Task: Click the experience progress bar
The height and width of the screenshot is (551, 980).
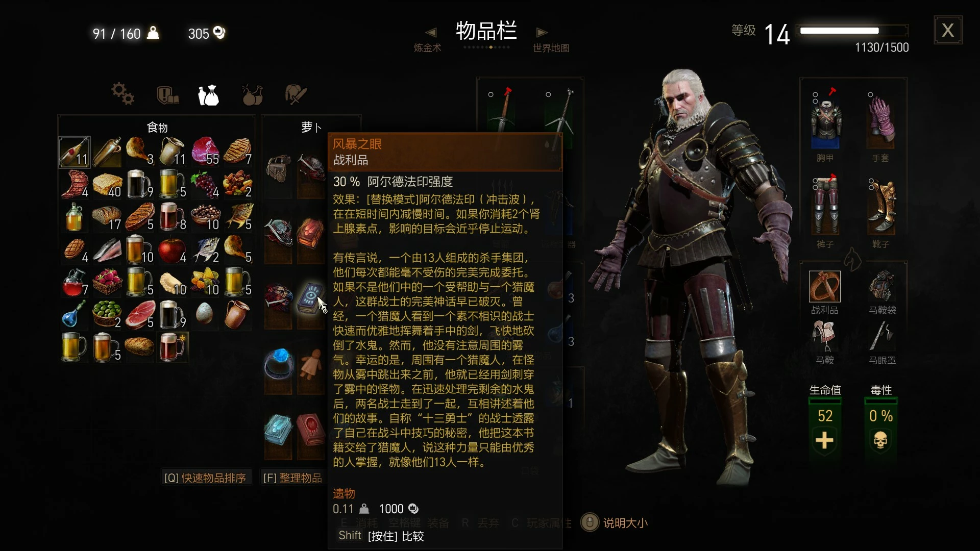Action: [x=854, y=31]
